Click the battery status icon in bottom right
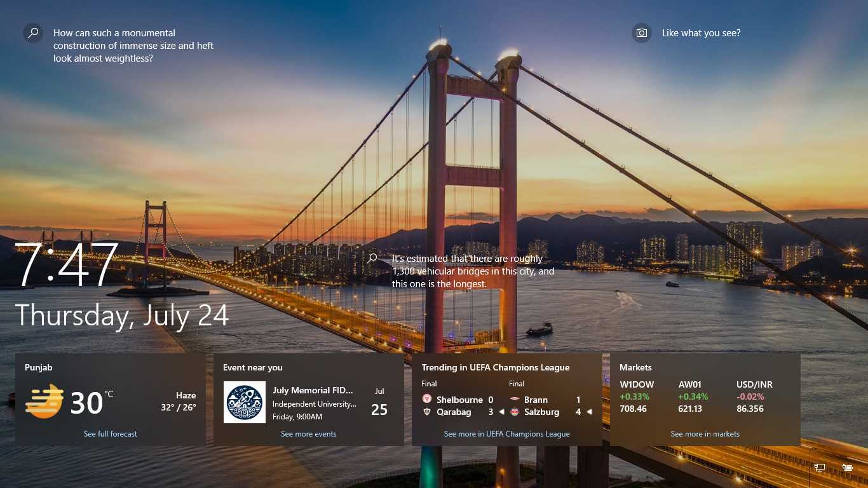 (847, 468)
